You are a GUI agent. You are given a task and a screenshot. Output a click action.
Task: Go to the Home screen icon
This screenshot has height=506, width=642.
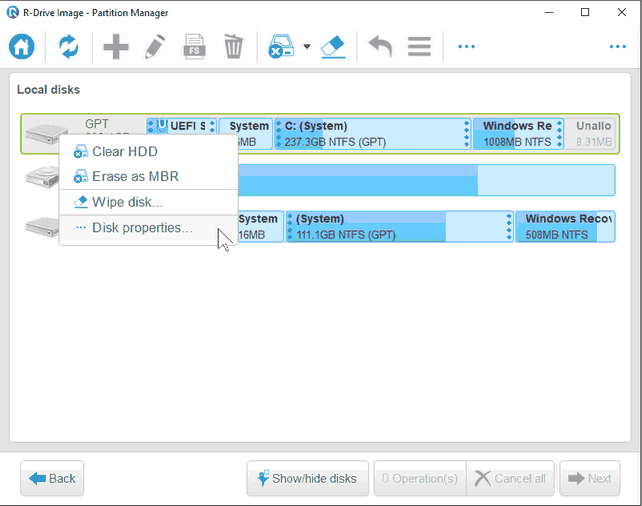(22, 47)
